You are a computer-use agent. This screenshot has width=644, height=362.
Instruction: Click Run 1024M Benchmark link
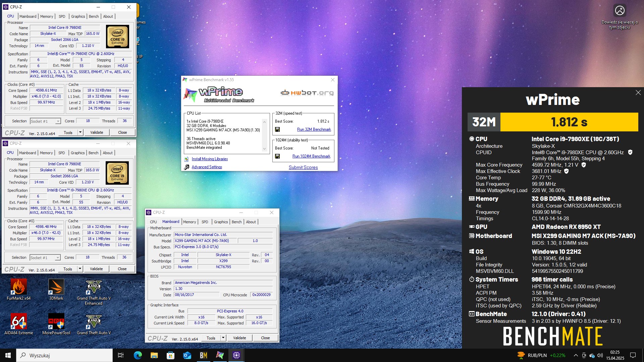(x=311, y=156)
